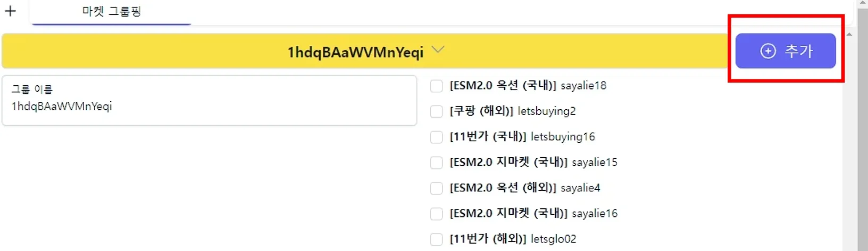Click the plus icon beside the tab

(10, 11)
